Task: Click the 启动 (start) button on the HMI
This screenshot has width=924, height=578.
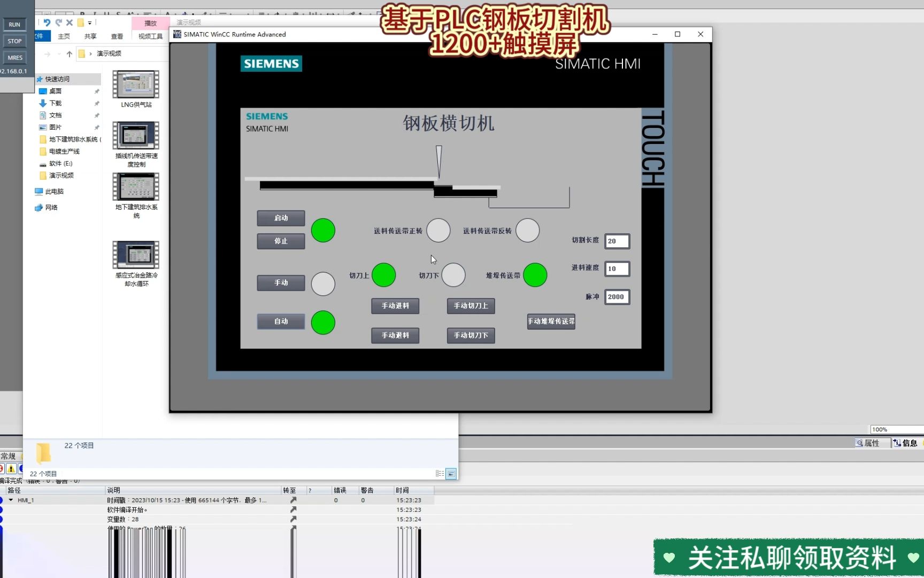Action: (281, 218)
